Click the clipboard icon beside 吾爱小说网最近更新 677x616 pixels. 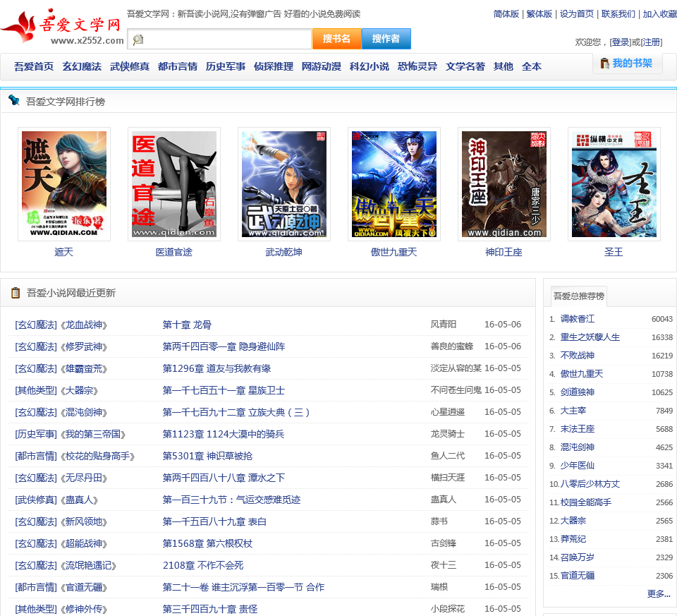point(16,292)
